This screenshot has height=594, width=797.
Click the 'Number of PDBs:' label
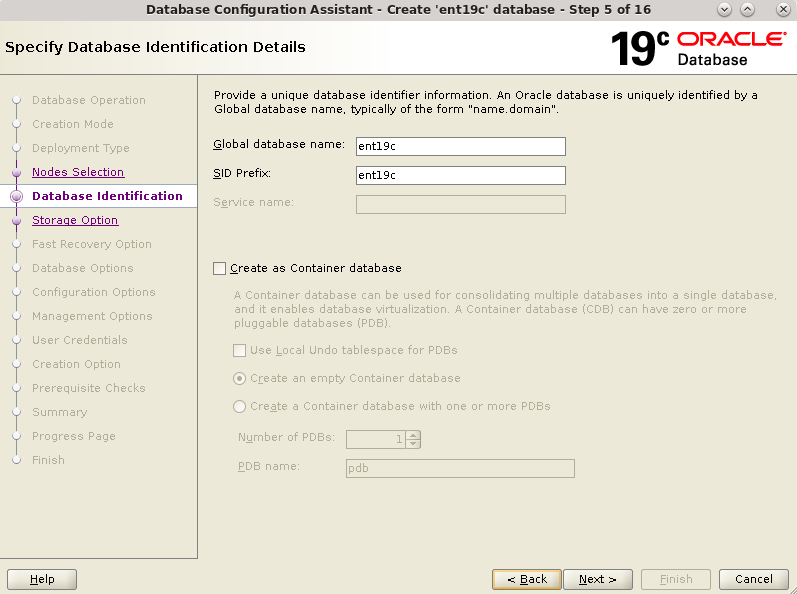click(286, 437)
